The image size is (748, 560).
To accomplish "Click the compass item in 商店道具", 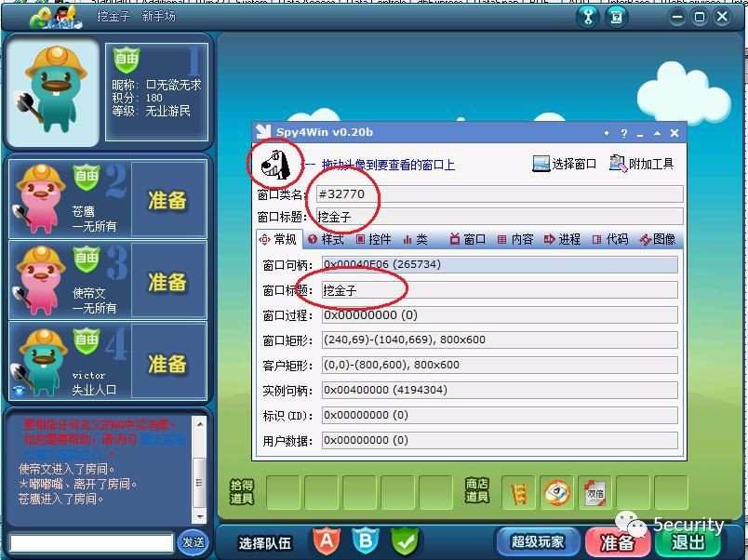I will (x=556, y=492).
